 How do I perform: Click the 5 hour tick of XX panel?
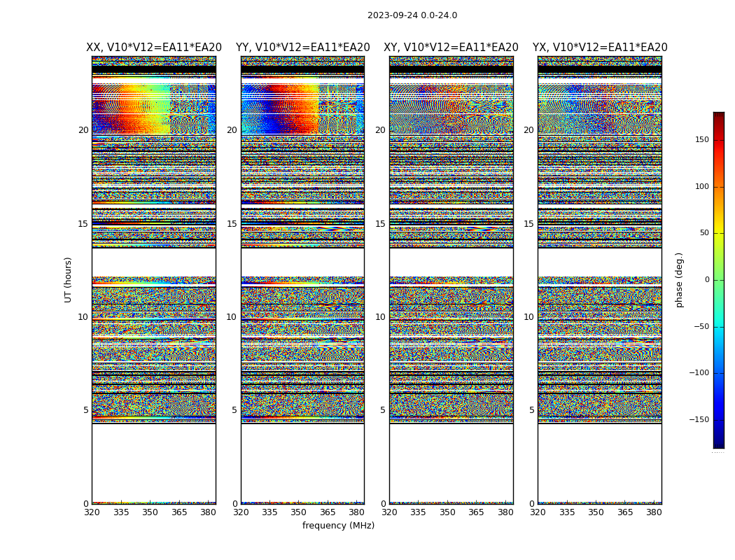pos(86,410)
